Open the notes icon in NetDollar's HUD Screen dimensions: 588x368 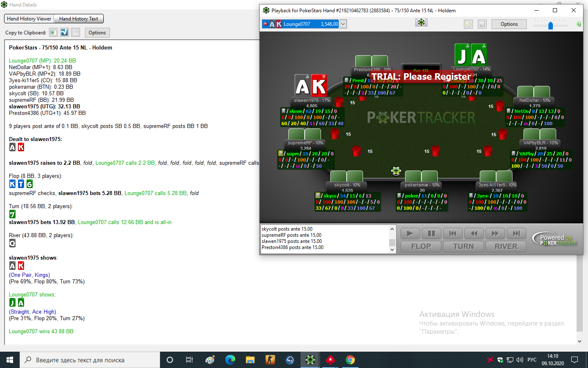508,111
